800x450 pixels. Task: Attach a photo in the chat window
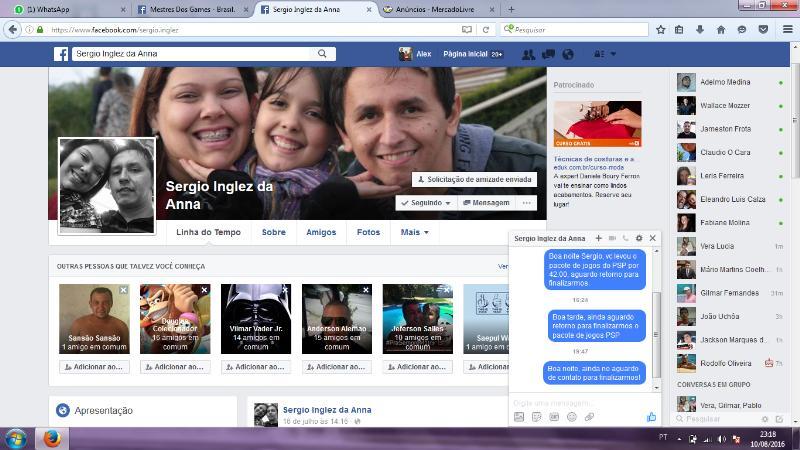(518, 416)
